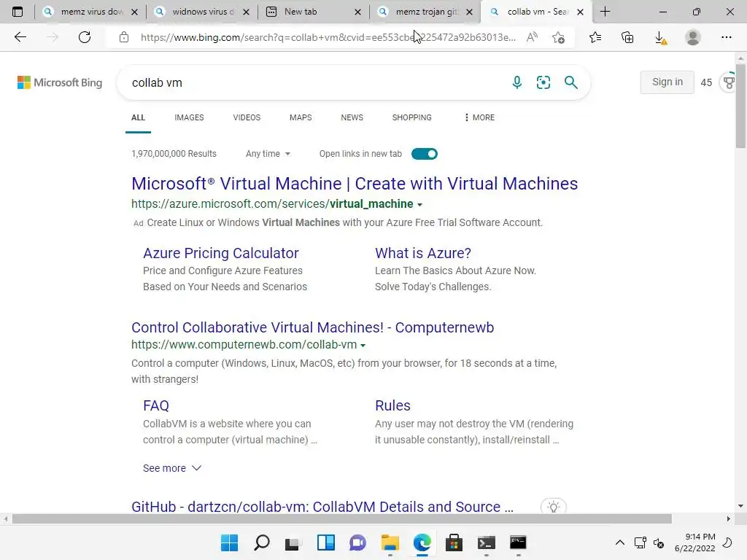747x560 pixels.
Task: Open the Favorites list icon
Action: coord(595,37)
